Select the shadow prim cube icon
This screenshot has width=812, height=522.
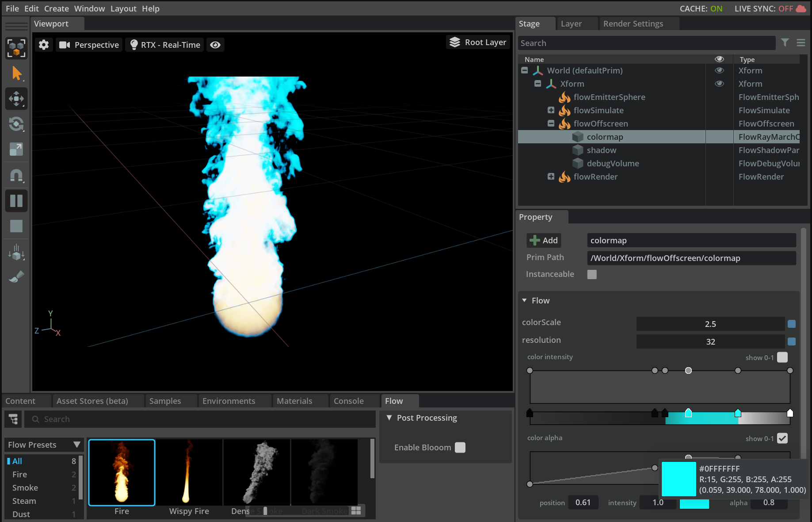coord(578,150)
